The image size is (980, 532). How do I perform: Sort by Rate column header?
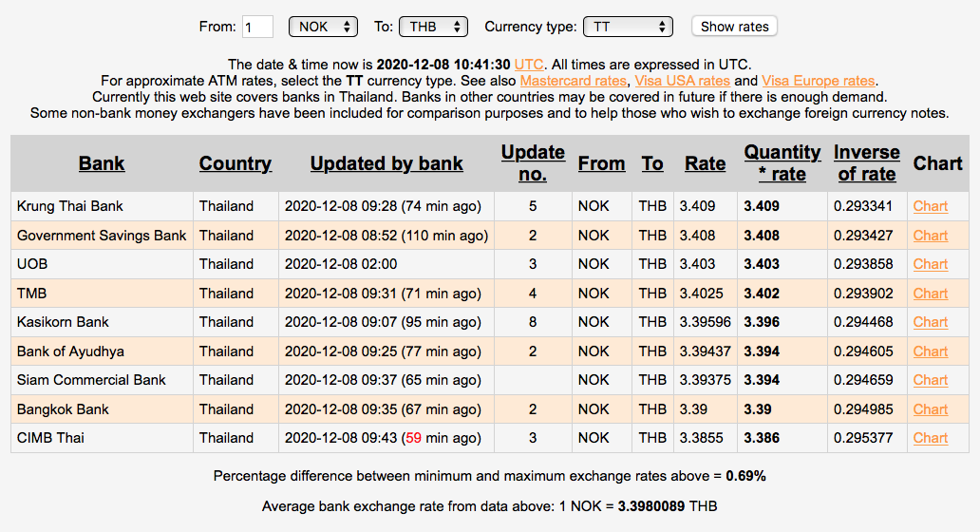point(705,163)
